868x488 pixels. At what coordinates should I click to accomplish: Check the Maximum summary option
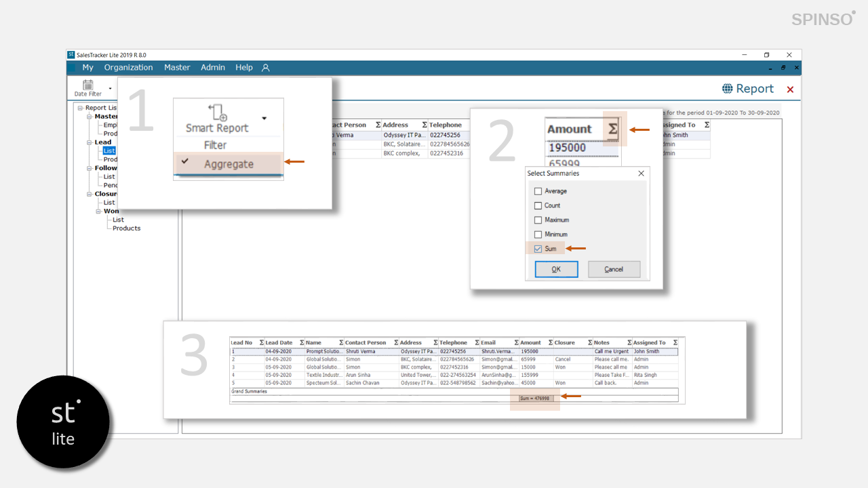538,220
